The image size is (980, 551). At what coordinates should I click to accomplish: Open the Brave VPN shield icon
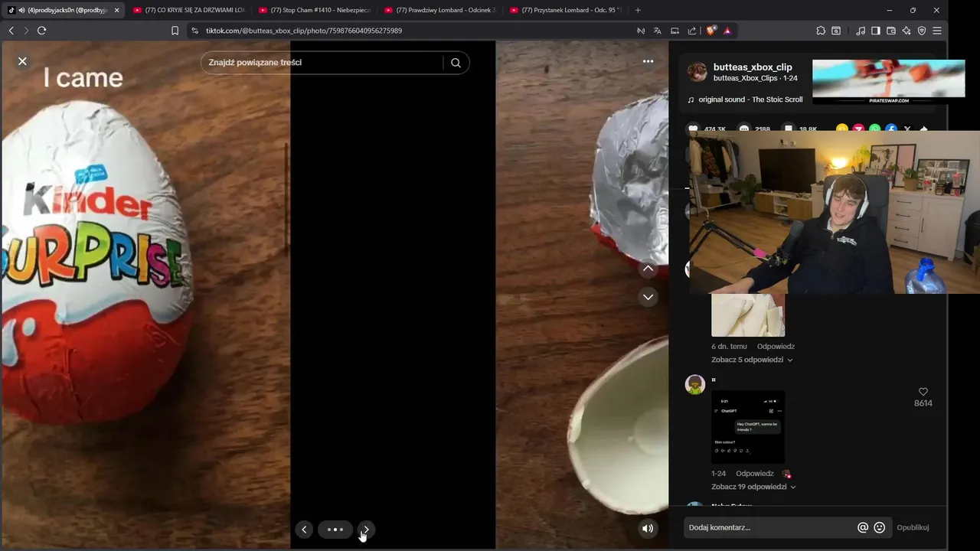(x=922, y=31)
